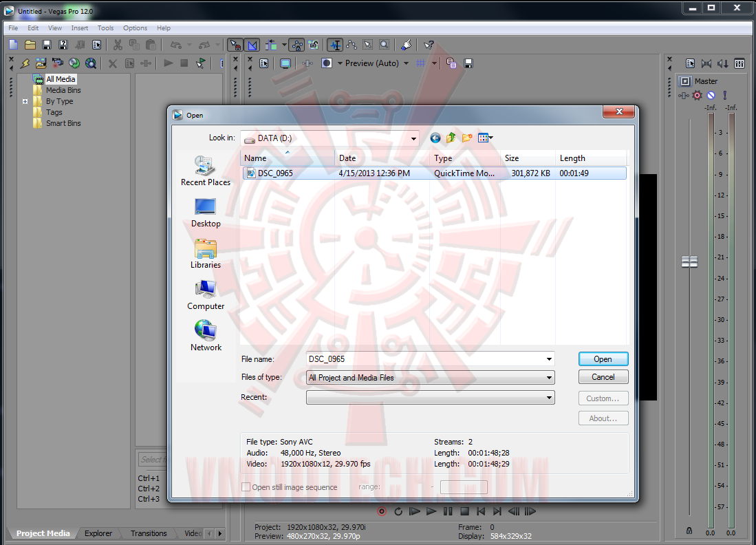Open the Edit menu
Screen dimensions: 756x545
click(x=33, y=28)
